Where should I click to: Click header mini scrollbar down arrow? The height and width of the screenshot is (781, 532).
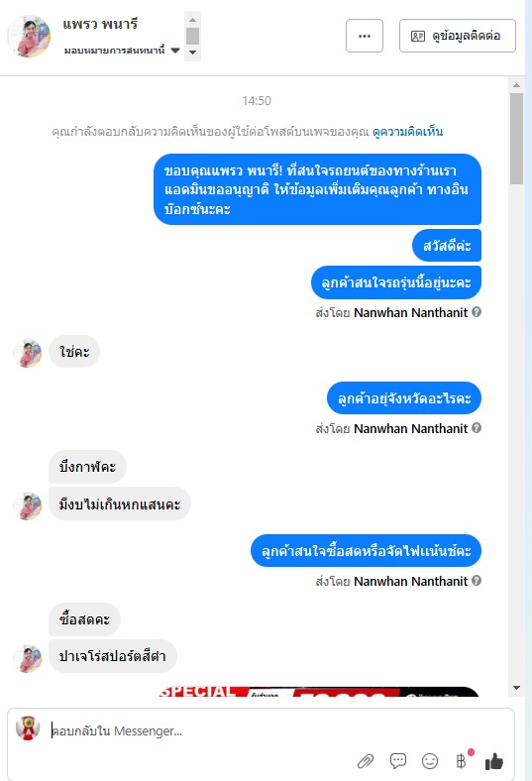pyautogui.click(x=192, y=53)
